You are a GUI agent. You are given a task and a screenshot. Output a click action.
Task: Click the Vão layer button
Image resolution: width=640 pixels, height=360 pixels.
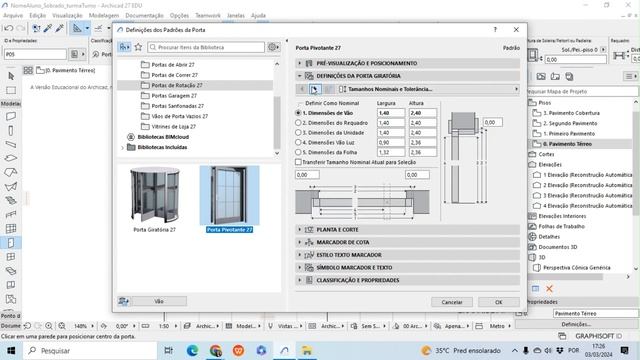pos(159,301)
